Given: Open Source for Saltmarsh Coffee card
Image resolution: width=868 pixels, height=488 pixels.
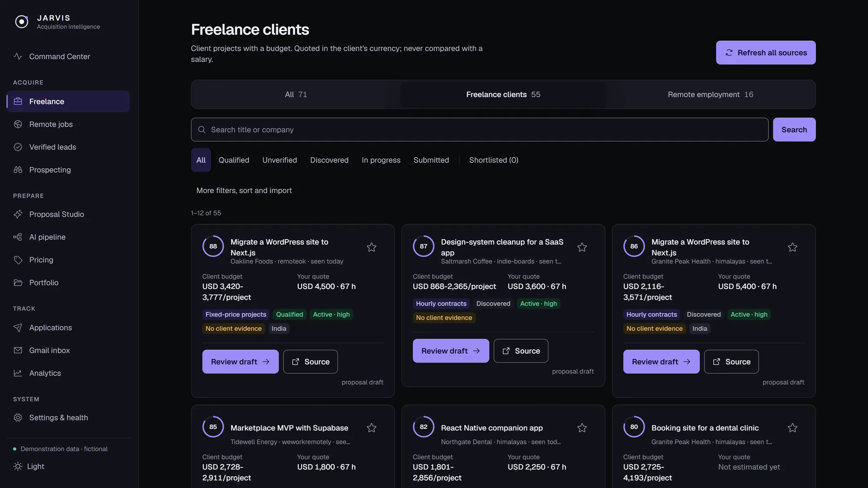Looking at the screenshot, I should point(521,351).
